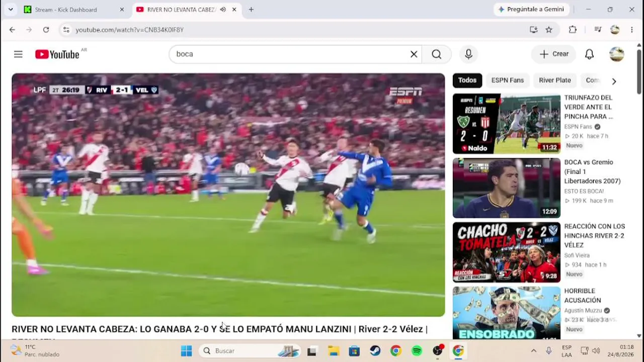Select the Todos filter chip
Image resolution: width=644 pixels, height=362 pixels.
coord(467,80)
